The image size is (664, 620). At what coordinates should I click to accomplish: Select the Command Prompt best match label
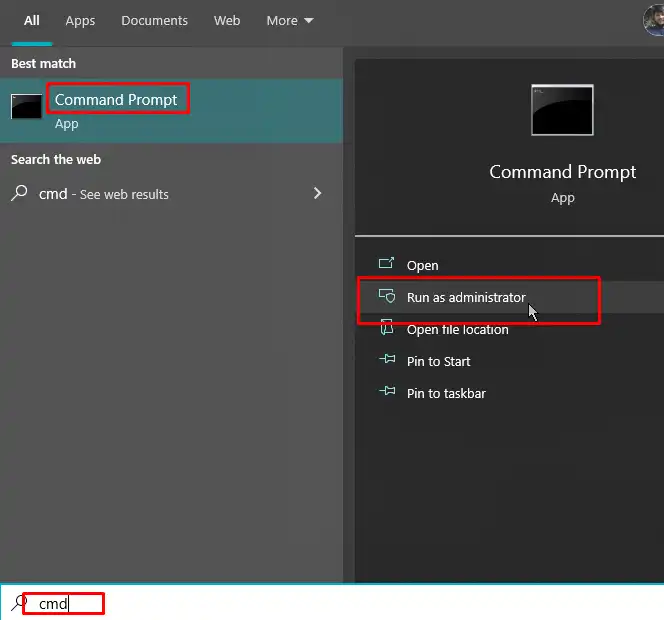coord(116,100)
